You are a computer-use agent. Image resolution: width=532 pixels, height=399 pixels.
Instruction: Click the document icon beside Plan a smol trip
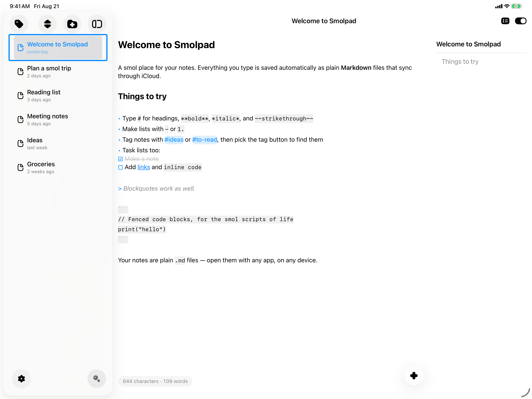click(21, 72)
